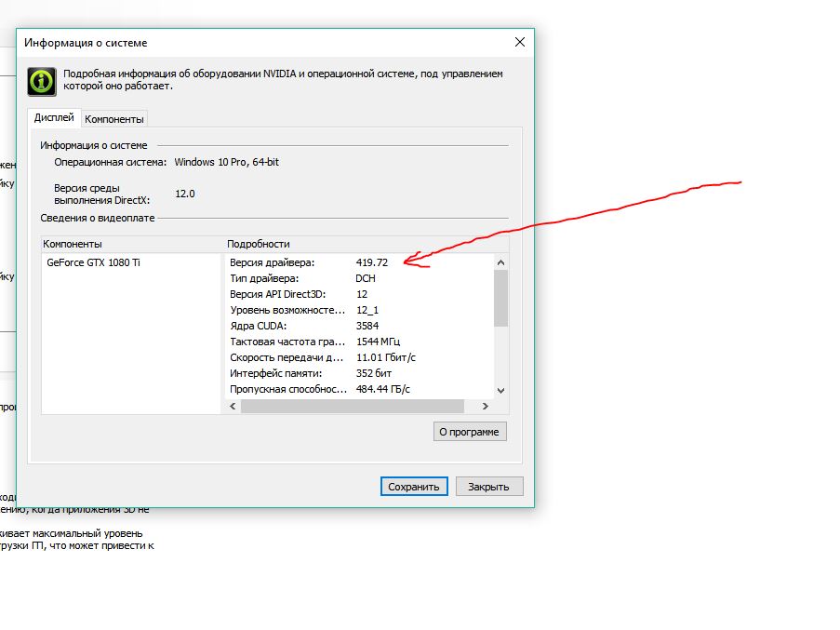
Task: Click the vertical scrollbar thumb in details list
Action: click(x=500, y=298)
